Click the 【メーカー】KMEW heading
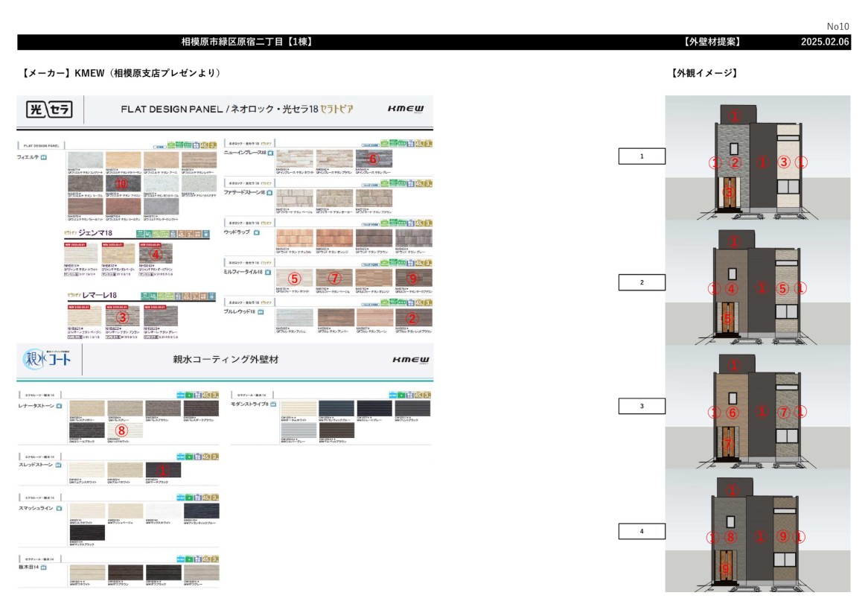The image size is (868, 613). [x=121, y=73]
